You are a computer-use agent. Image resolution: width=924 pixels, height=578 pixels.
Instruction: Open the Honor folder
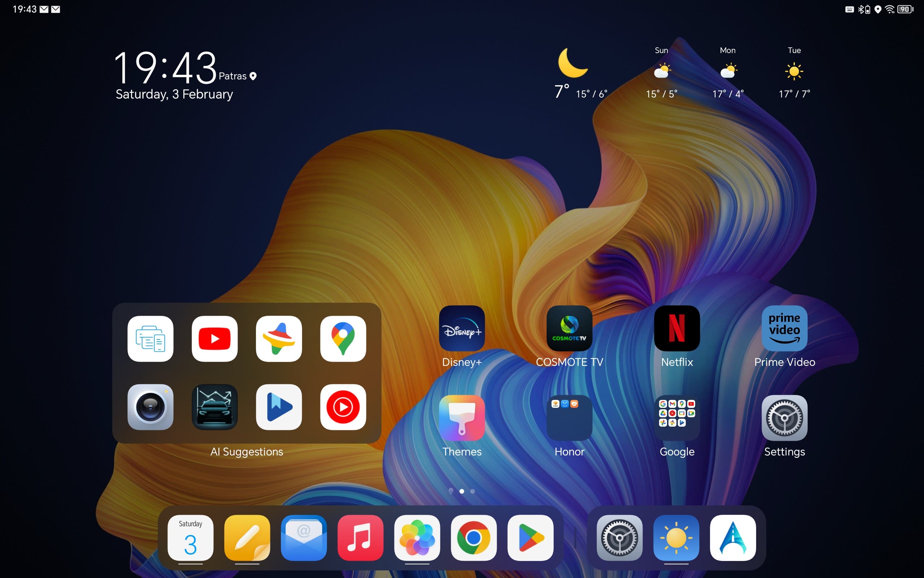[569, 418]
